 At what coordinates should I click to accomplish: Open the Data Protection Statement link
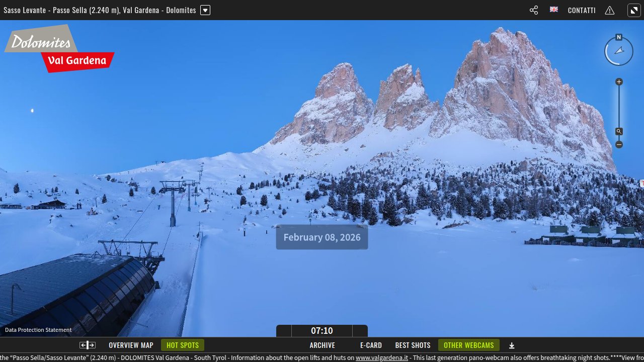[x=38, y=330]
